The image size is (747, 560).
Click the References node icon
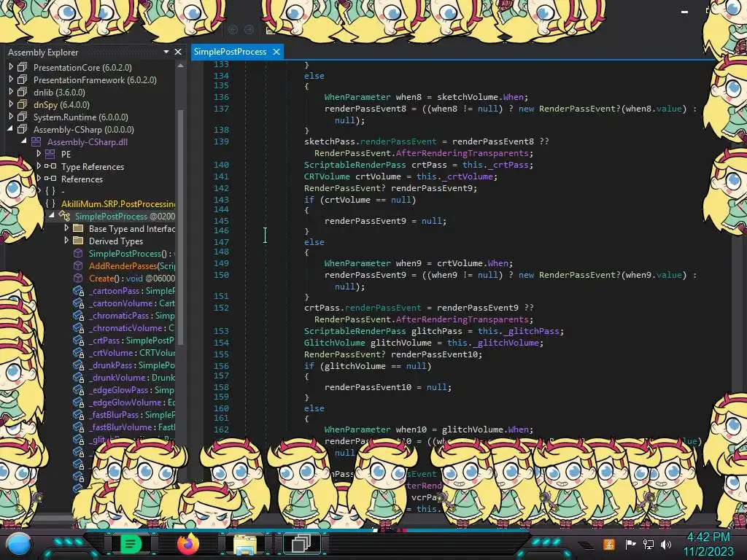click(x=50, y=179)
